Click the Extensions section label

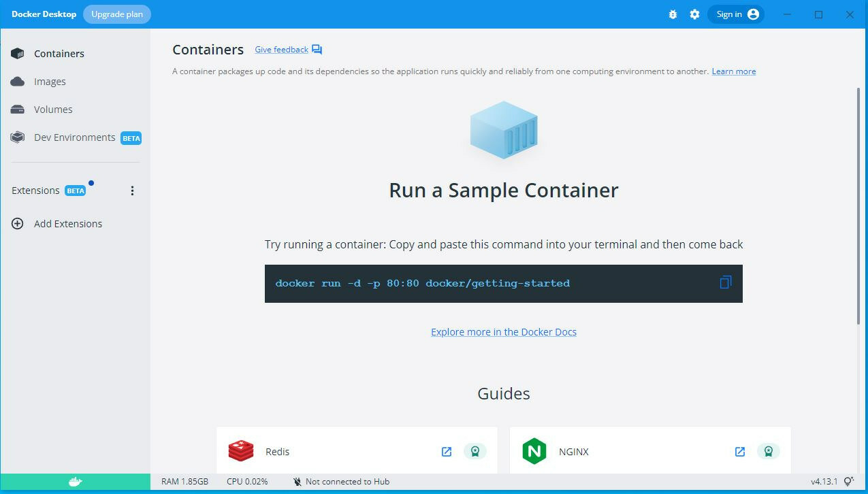[x=35, y=191]
